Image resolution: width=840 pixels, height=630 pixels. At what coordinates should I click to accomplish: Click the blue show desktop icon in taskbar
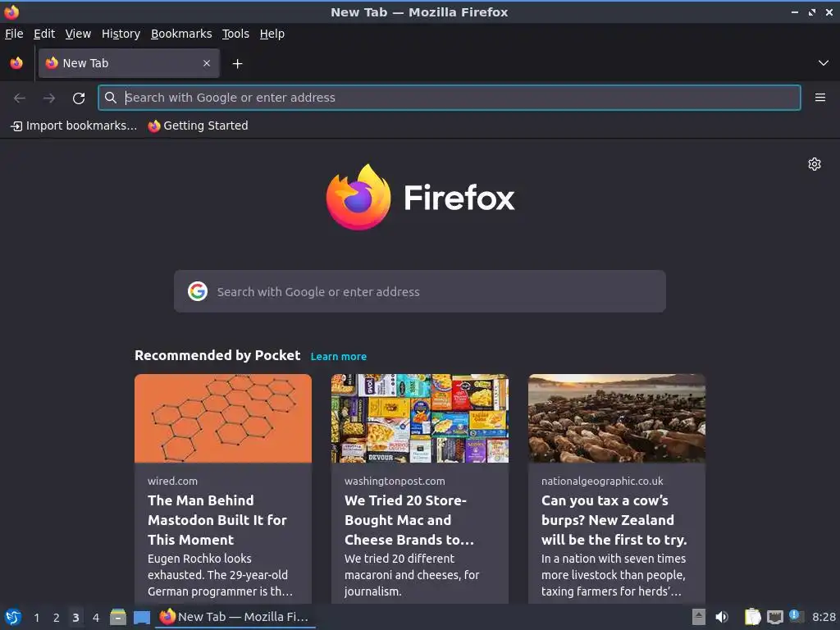coord(141,618)
